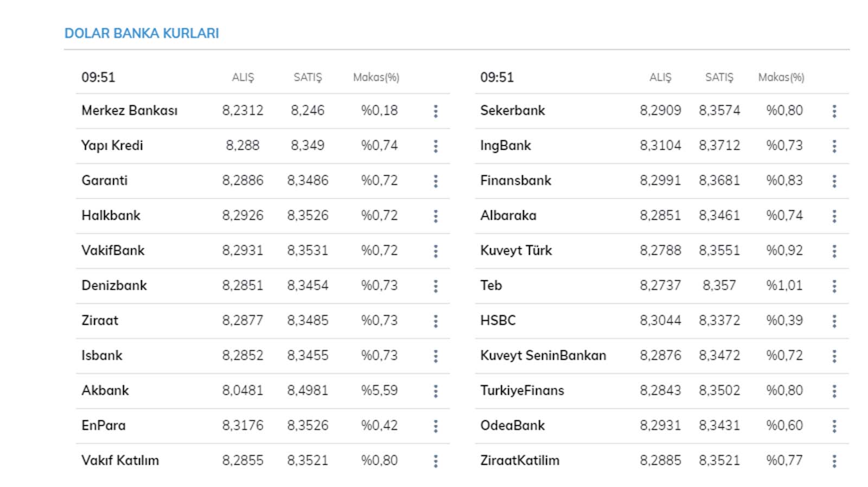Viewport: 868px width, 487px height.
Task: Click the kebab menu next to OdeaBank
Action: [x=834, y=426]
